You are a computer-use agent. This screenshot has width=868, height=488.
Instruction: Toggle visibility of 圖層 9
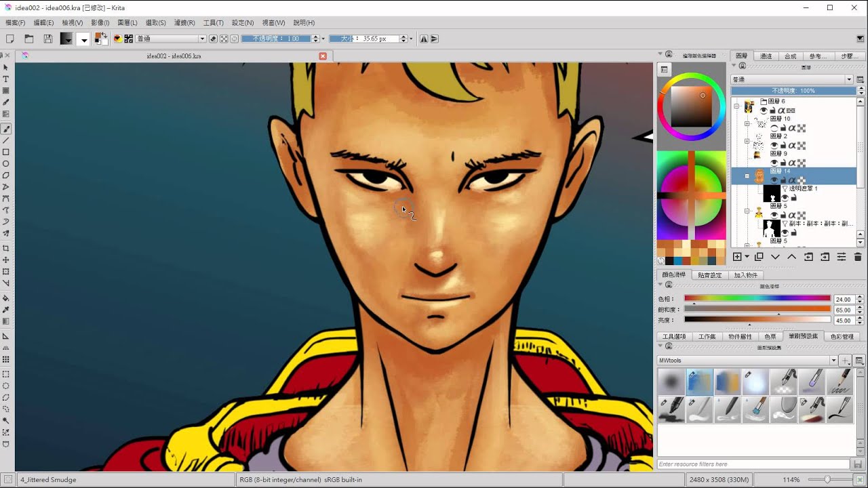tap(774, 163)
